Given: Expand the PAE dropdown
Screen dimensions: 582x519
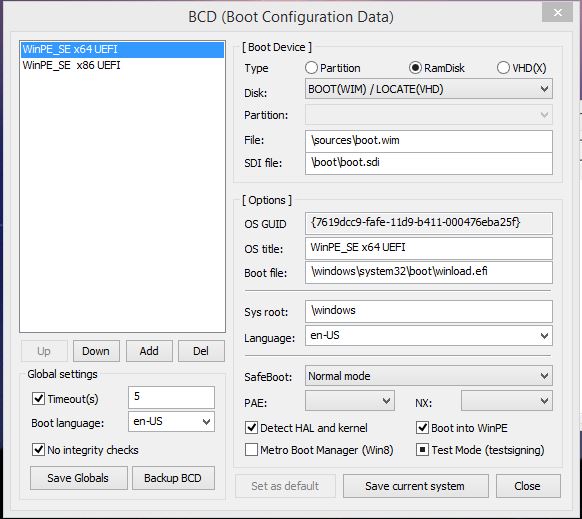Looking at the screenshot, I should [x=350, y=401].
